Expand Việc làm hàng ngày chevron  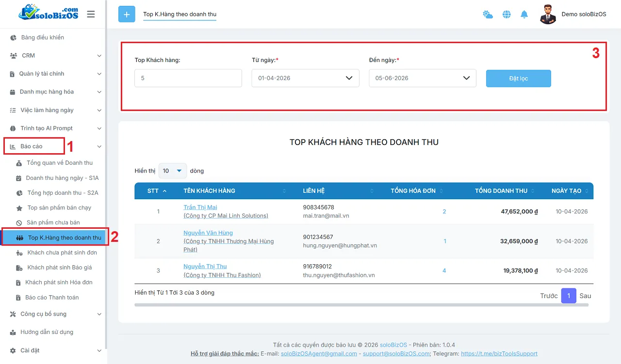tap(99, 110)
